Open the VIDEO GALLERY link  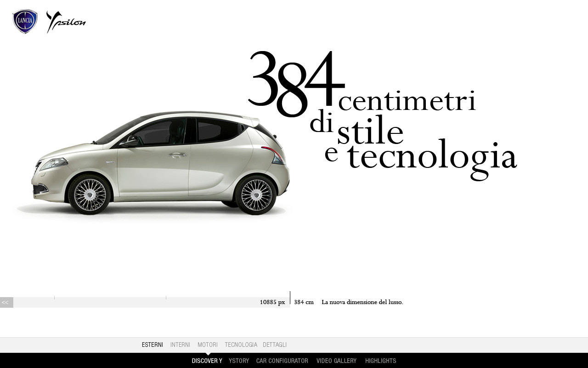(x=336, y=361)
